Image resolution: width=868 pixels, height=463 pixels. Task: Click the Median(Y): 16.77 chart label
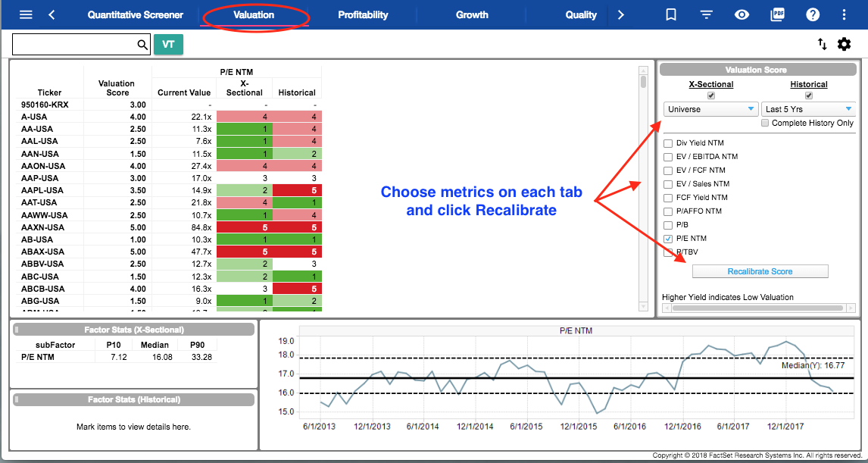pos(813,365)
